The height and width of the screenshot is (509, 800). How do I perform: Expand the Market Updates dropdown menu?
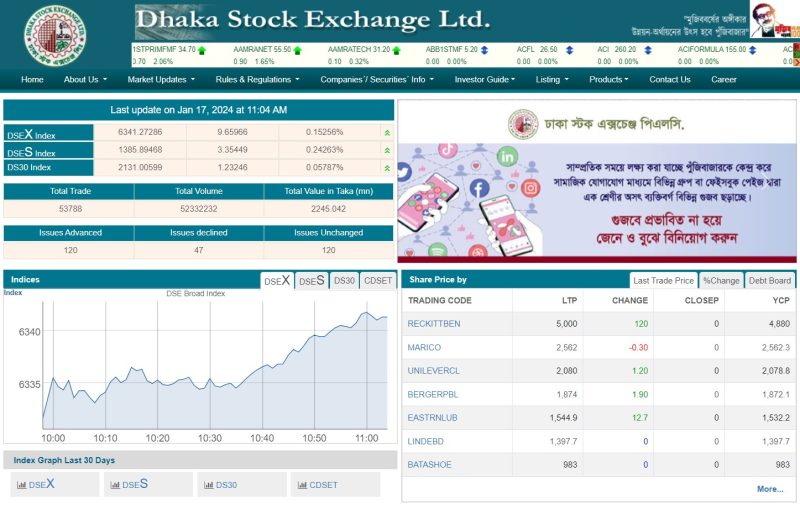(160, 79)
